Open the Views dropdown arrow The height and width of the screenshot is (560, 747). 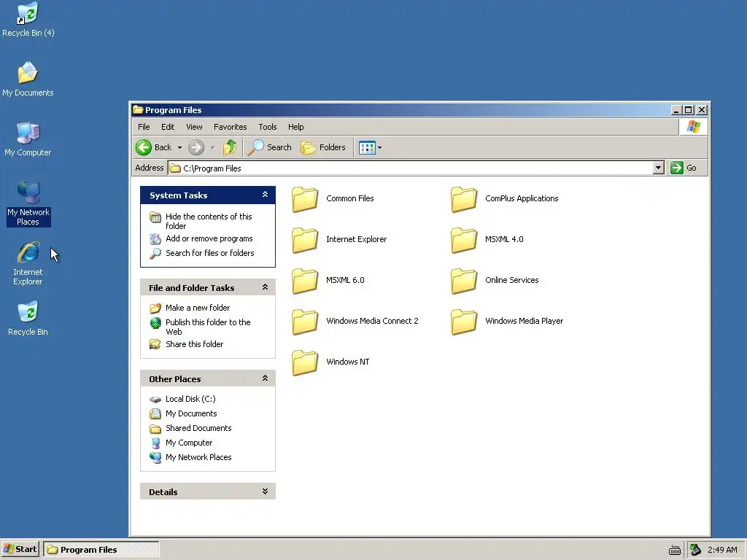(x=379, y=147)
